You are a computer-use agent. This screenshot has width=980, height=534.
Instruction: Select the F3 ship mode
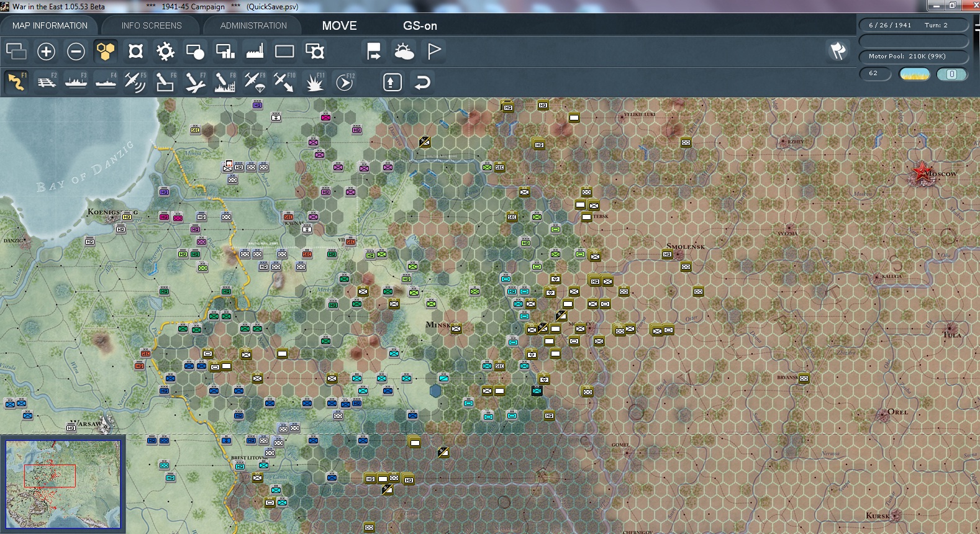(x=76, y=82)
